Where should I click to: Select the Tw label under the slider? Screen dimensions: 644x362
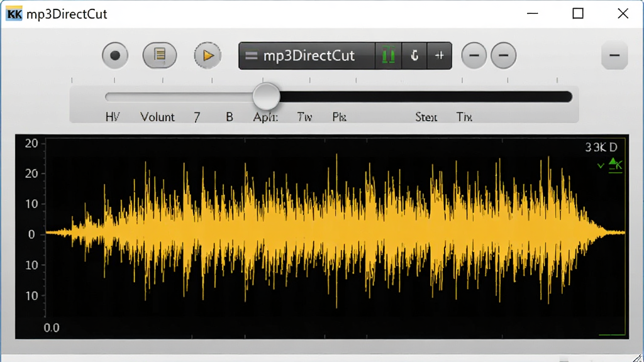click(x=304, y=117)
